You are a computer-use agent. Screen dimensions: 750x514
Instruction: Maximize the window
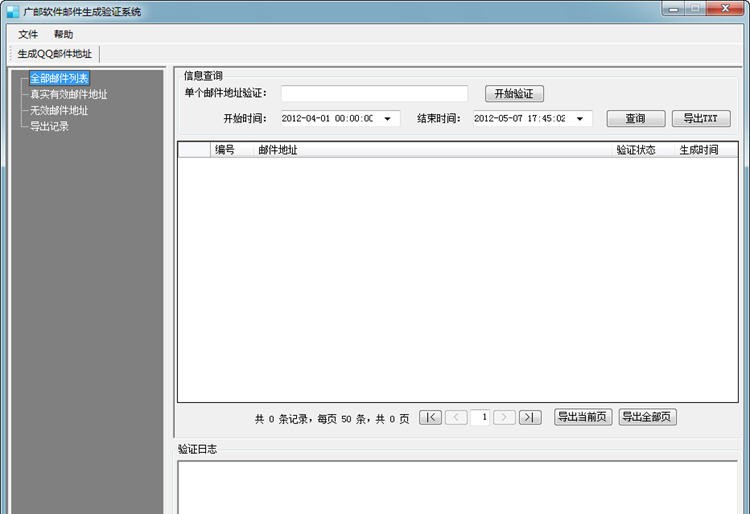(x=696, y=9)
